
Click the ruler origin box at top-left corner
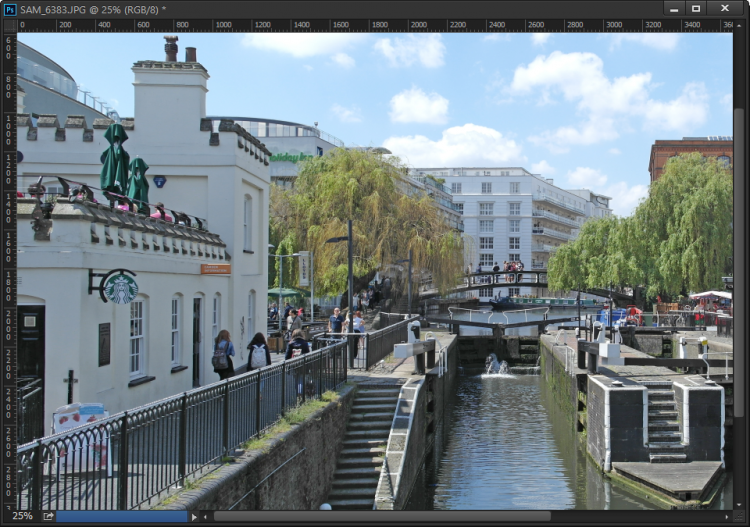pyautogui.click(x=9, y=26)
